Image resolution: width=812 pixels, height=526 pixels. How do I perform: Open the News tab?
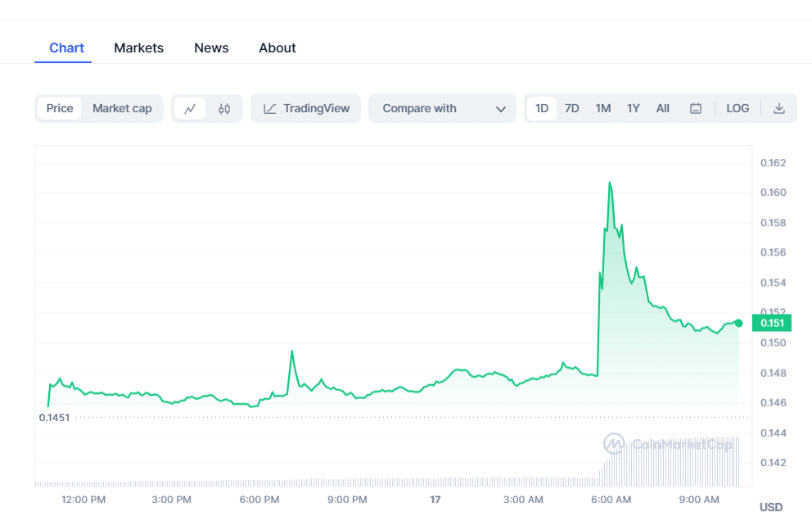coord(211,48)
